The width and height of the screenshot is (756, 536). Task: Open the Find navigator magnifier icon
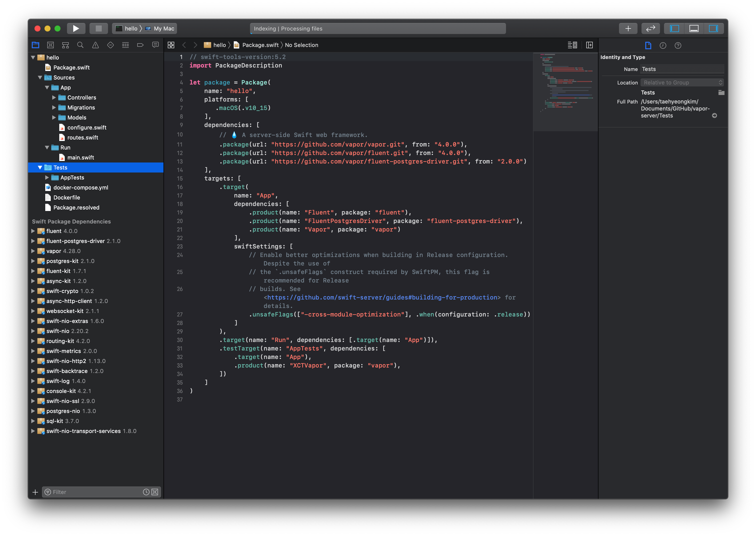80,45
